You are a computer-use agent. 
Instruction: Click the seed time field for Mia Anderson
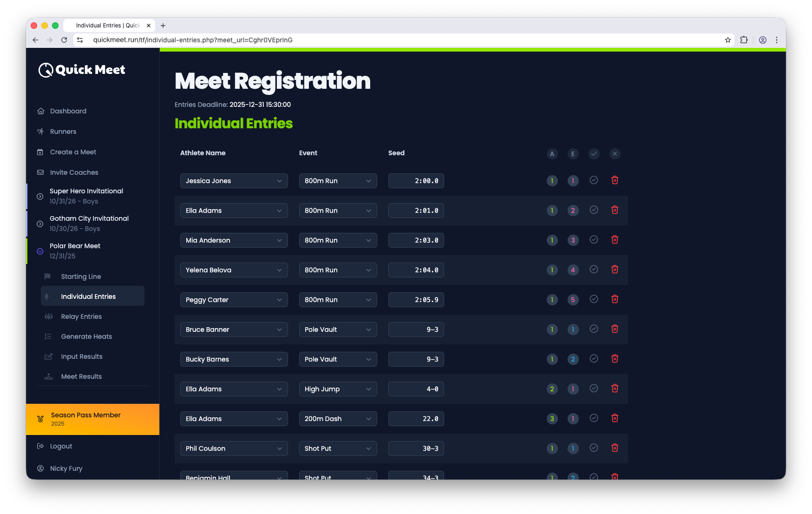[x=416, y=240]
